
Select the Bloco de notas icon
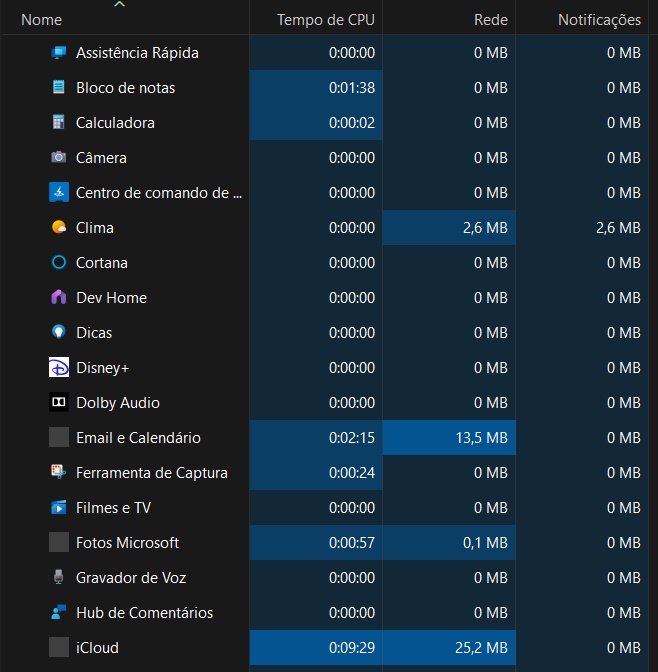click(59, 88)
